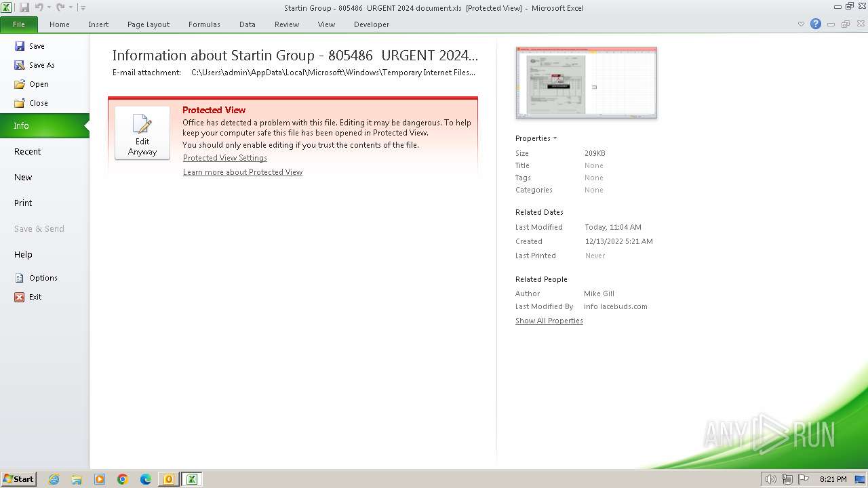Launch Google Chrome from taskbar
The height and width of the screenshot is (488, 868).
tap(123, 479)
